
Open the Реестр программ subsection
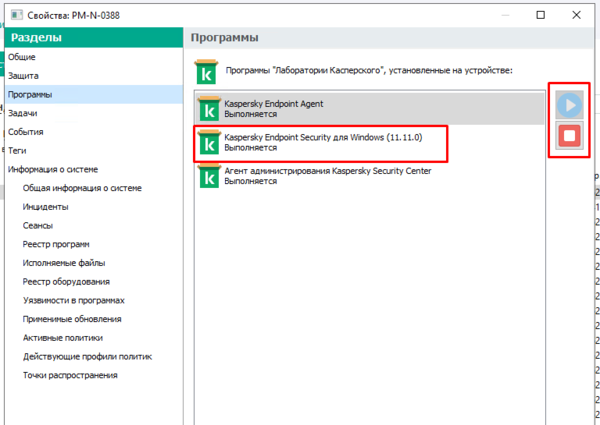click(56, 244)
